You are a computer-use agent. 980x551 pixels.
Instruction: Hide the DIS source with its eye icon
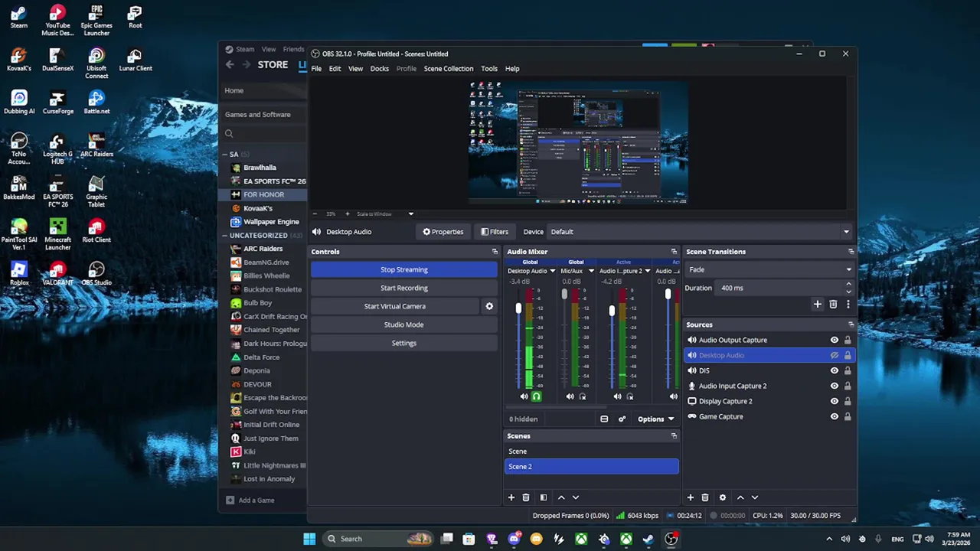[x=835, y=370]
